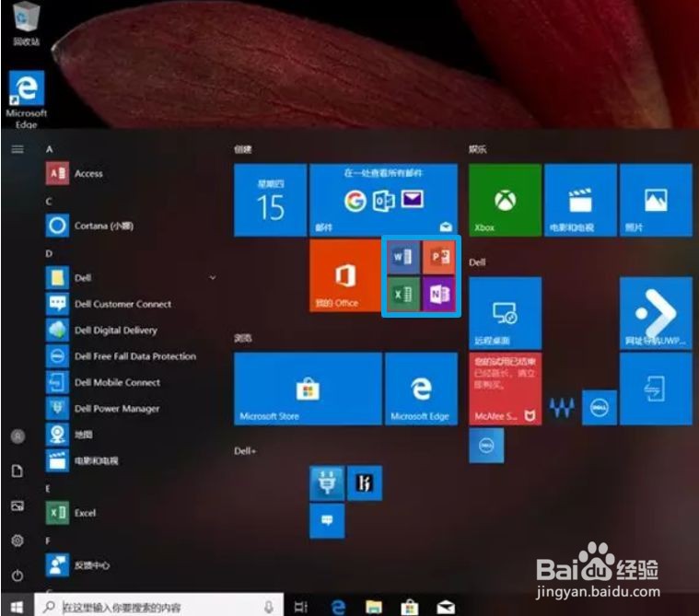The width and height of the screenshot is (699, 616).
Task: Open the Microsoft Store tile
Action: [x=308, y=389]
